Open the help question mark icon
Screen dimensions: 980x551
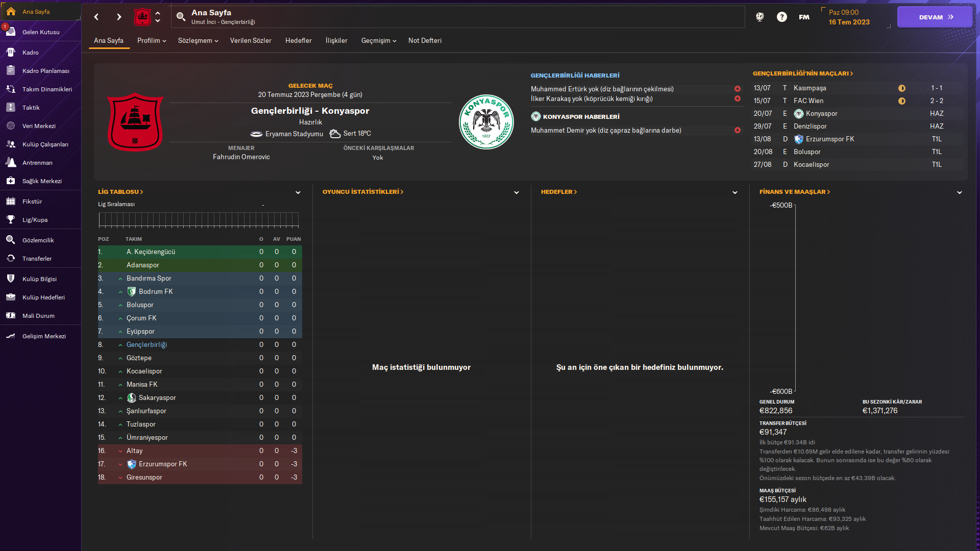click(781, 17)
